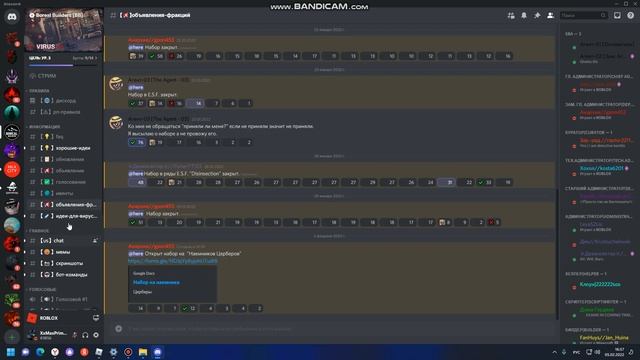
Task: Open the Kosus//kosta6201 member profile
Action: coord(602,168)
